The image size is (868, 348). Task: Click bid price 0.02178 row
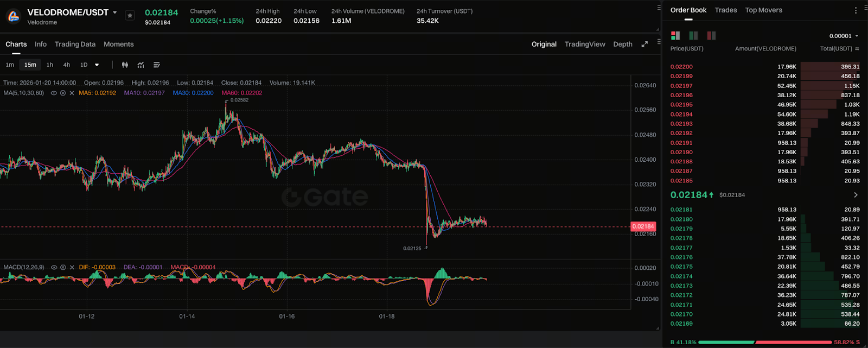tap(765, 238)
